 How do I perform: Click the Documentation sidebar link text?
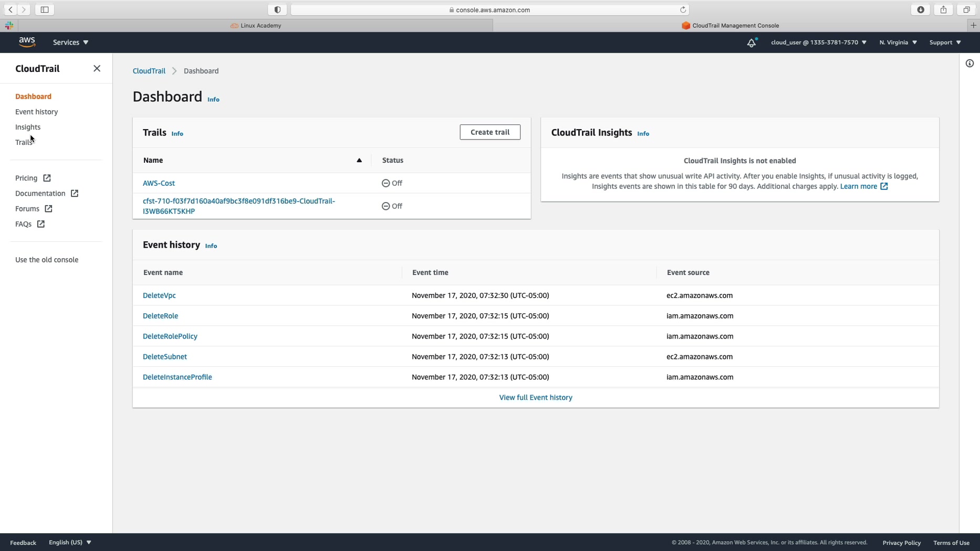point(40,194)
